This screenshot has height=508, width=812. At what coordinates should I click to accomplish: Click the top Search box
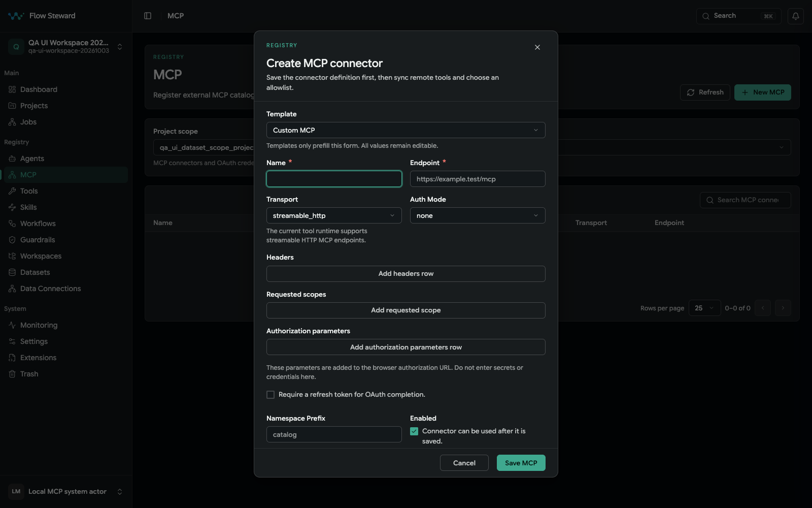[739, 16]
